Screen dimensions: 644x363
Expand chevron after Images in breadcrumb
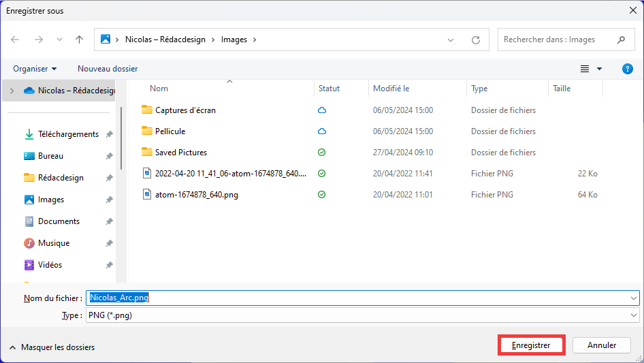click(255, 40)
